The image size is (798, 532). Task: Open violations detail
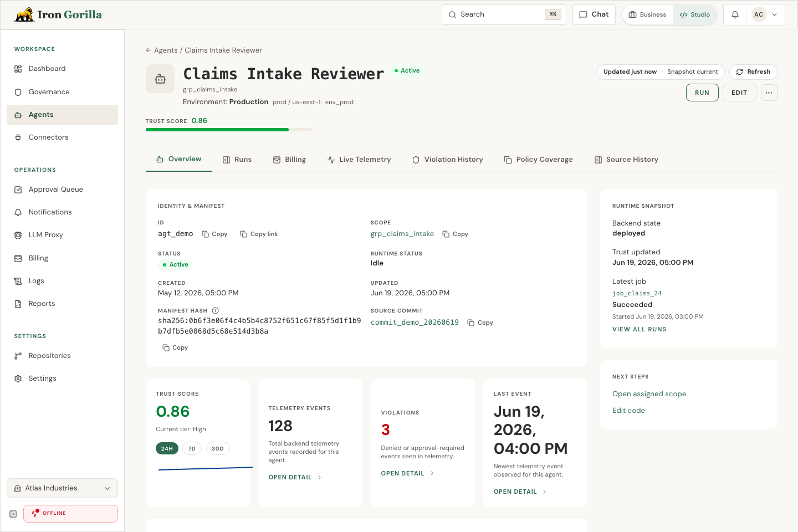pos(407,473)
